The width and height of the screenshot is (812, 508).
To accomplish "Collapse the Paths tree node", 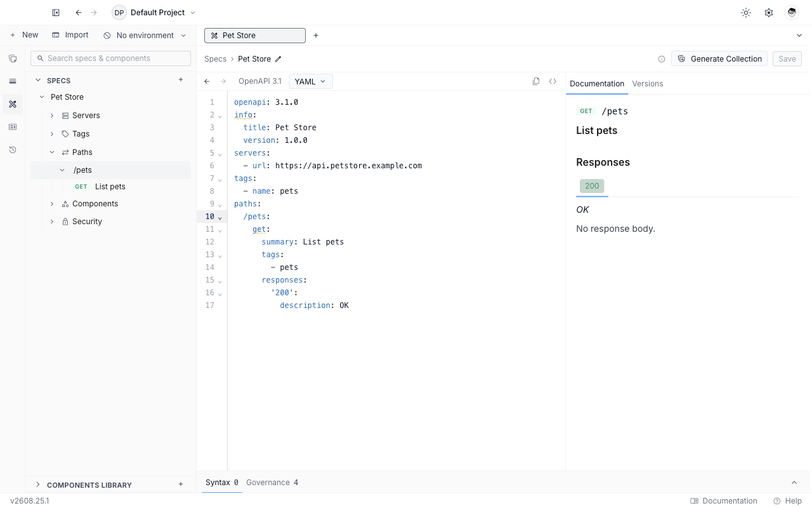I will 52,152.
